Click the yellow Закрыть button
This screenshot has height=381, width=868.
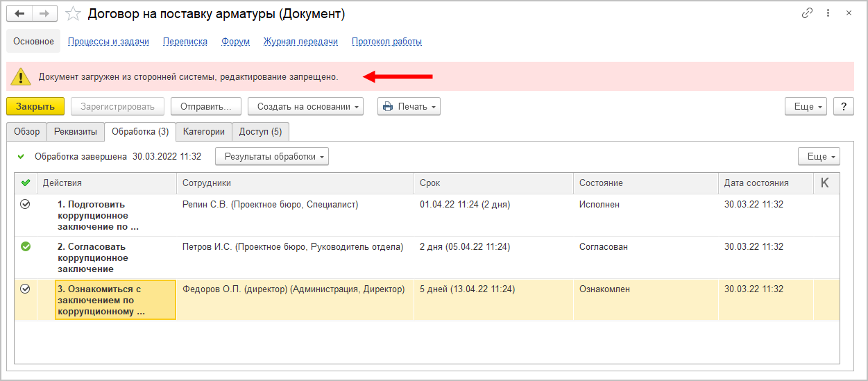(35, 106)
